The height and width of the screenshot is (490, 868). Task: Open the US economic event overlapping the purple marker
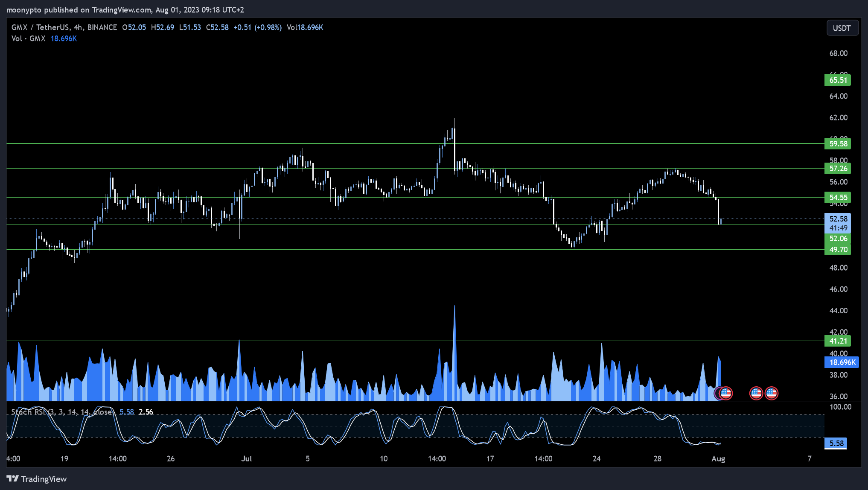[726, 393]
